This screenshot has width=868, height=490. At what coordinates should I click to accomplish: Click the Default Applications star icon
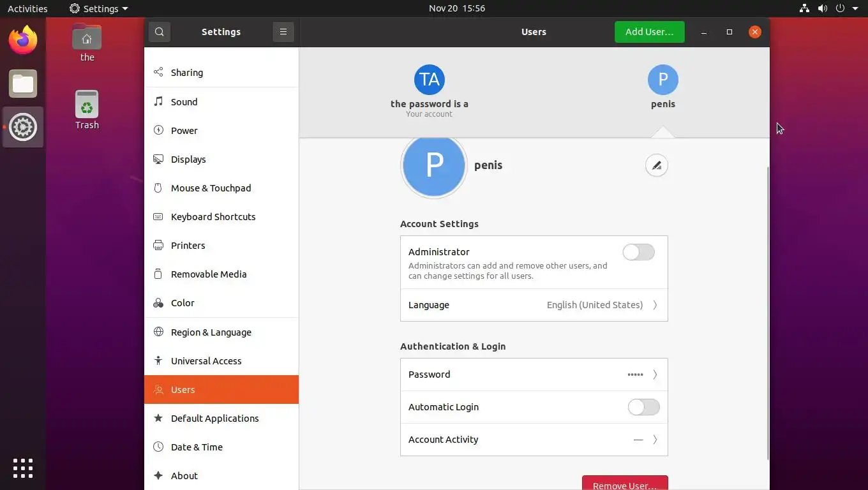pos(158,418)
